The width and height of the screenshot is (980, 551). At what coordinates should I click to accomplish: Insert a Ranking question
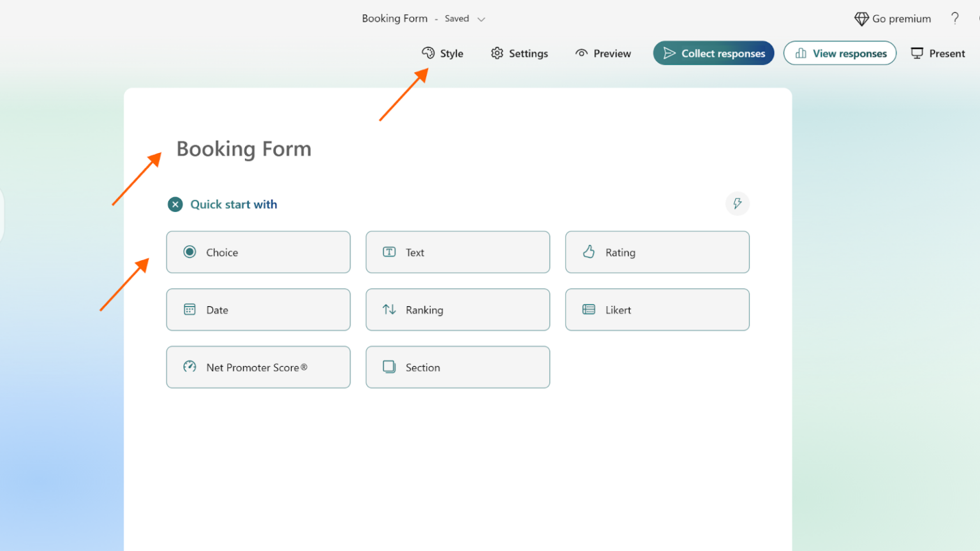457,310
